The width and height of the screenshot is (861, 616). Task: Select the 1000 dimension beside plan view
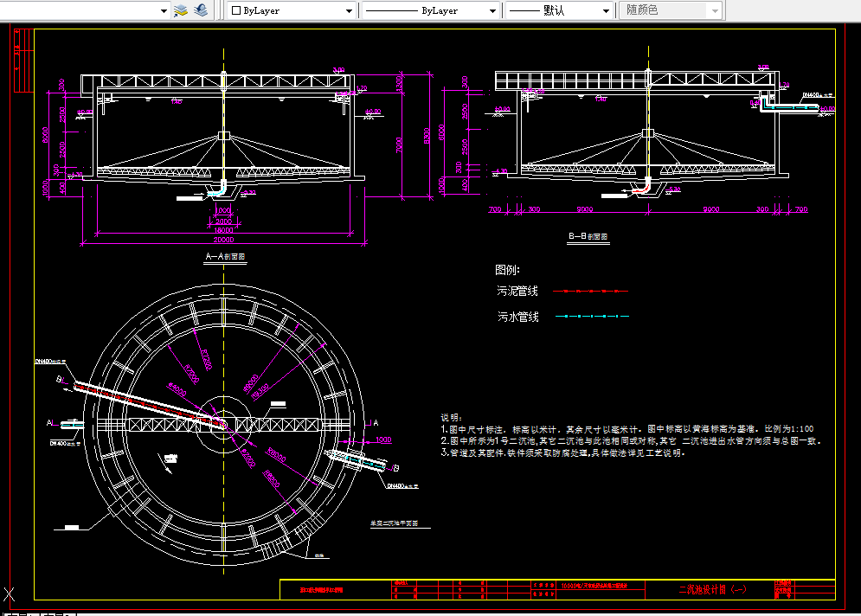(x=384, y=440)
